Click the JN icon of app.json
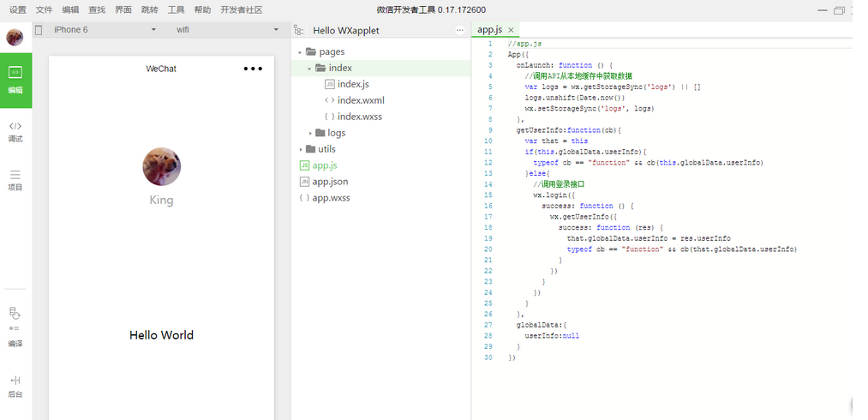The image size is (868, 420). pos(304,181)
